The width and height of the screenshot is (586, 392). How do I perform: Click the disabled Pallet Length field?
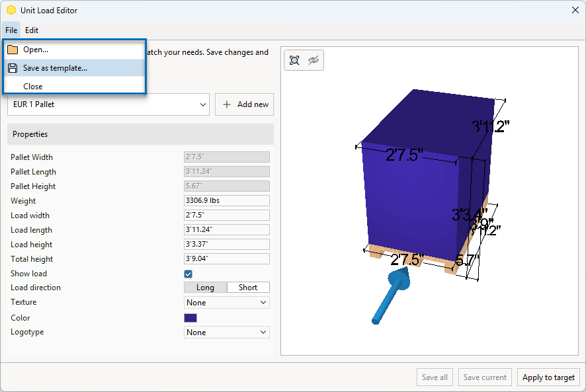[x=226, y=171]
